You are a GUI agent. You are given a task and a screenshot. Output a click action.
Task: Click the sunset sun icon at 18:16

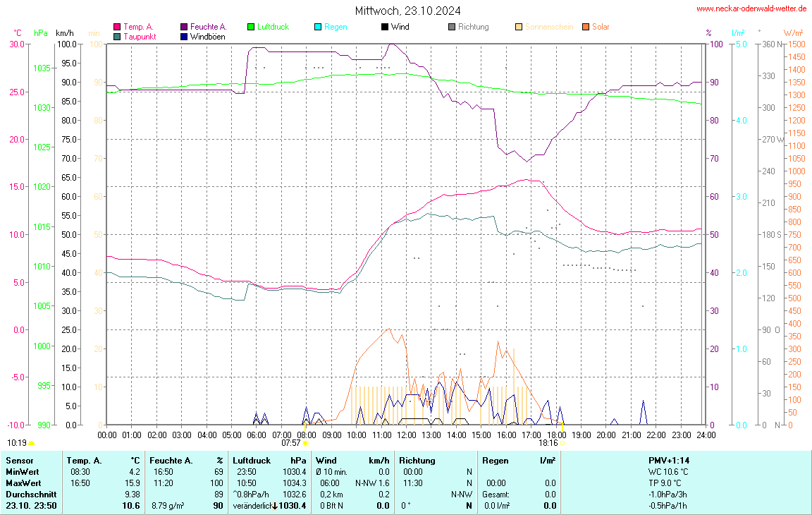pos(563,443)
